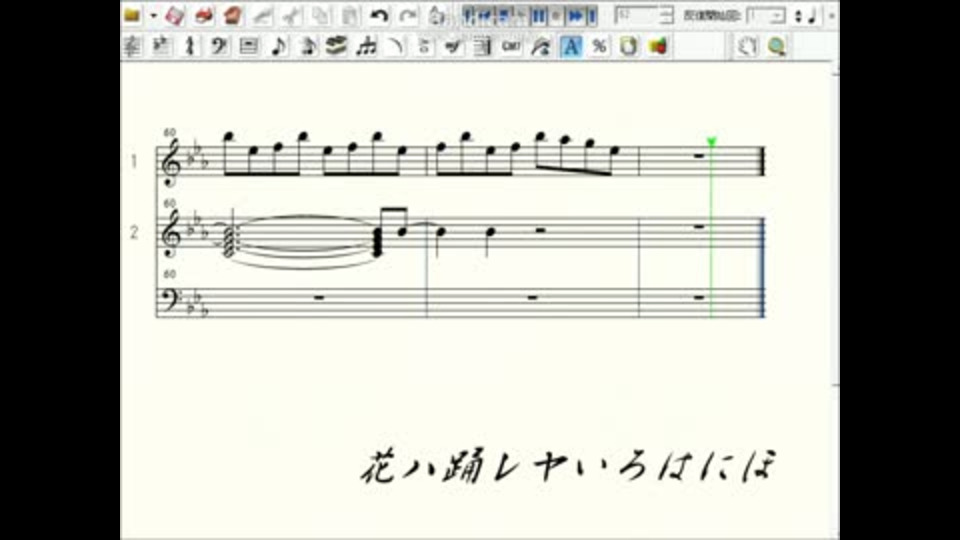Rewind playback to the beginning
The width and height of the screenshot is (960, 540).
coord(470,16)
